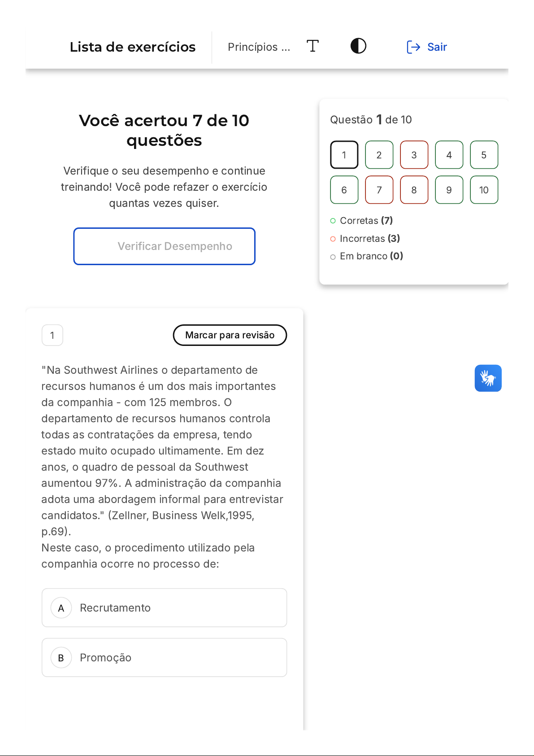Open the sign language accessibility widget
The width and height of the screenshot is (534, 756).
click(488, 378)
